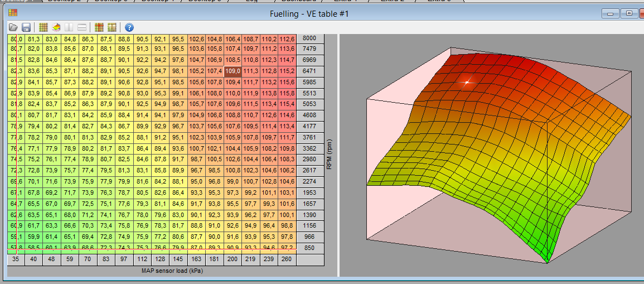Open a table file with folder icon

pos(13,27)
